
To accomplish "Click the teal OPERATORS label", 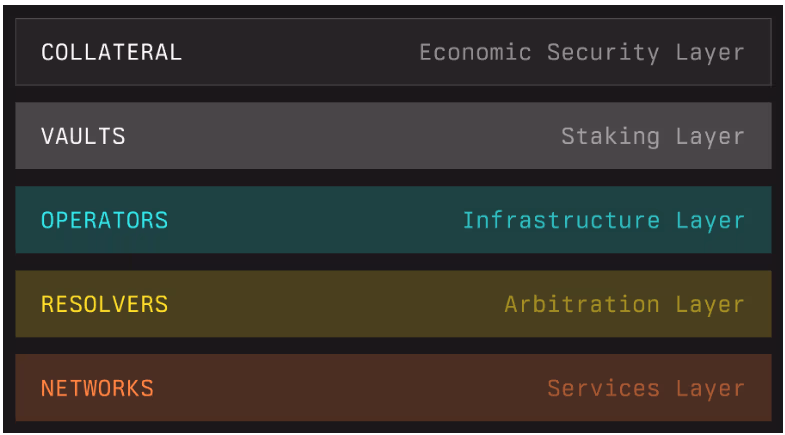I will click(x=104, y=220).
